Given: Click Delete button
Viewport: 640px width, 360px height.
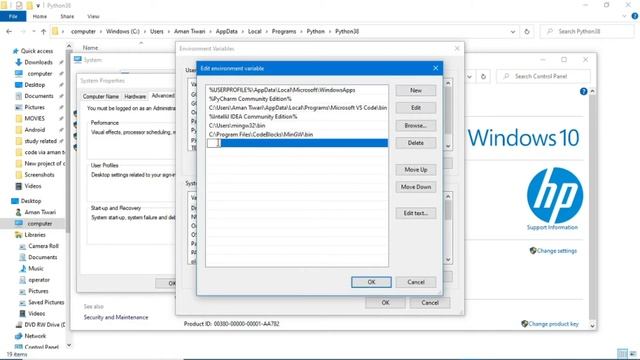Looking at the screenshot, I should coord(416,143).
